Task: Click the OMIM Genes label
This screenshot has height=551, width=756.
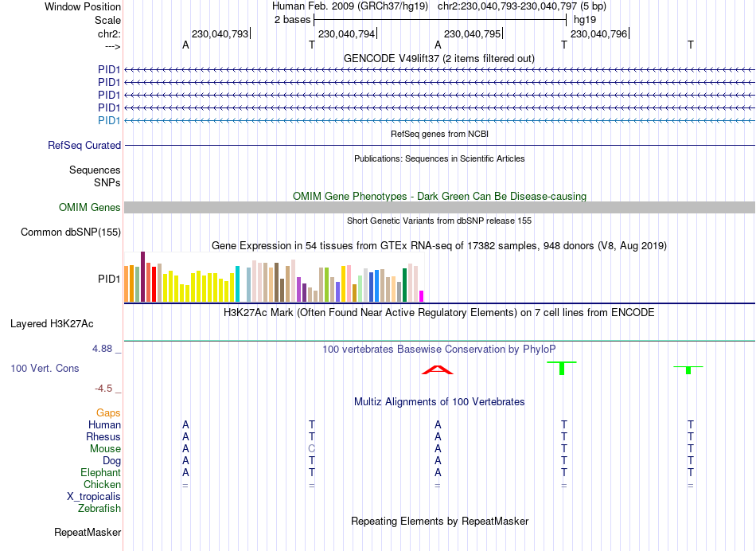Action: click(x=90, y=208)
